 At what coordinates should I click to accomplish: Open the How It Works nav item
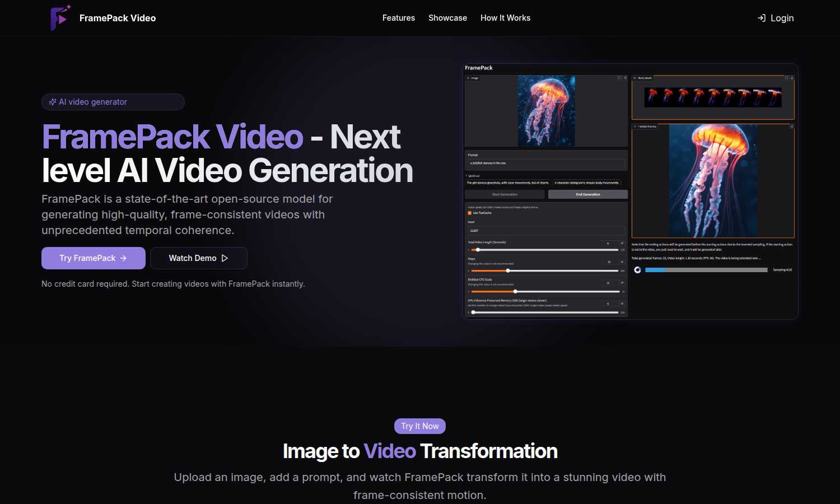505,18
